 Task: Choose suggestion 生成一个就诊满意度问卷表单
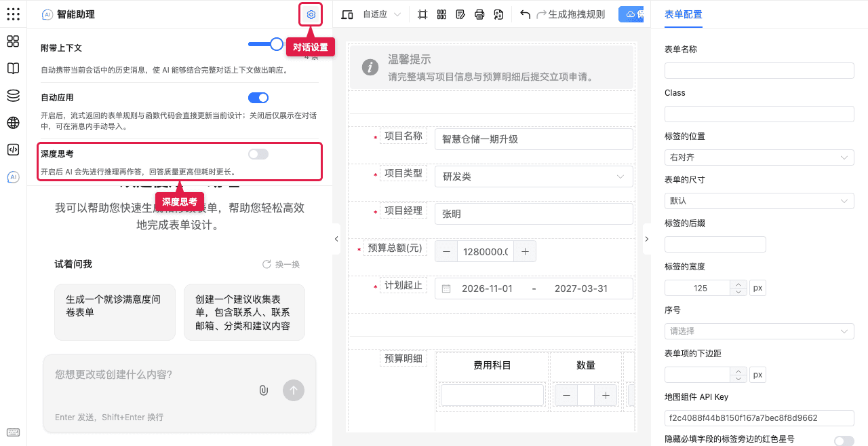[116, 312]
